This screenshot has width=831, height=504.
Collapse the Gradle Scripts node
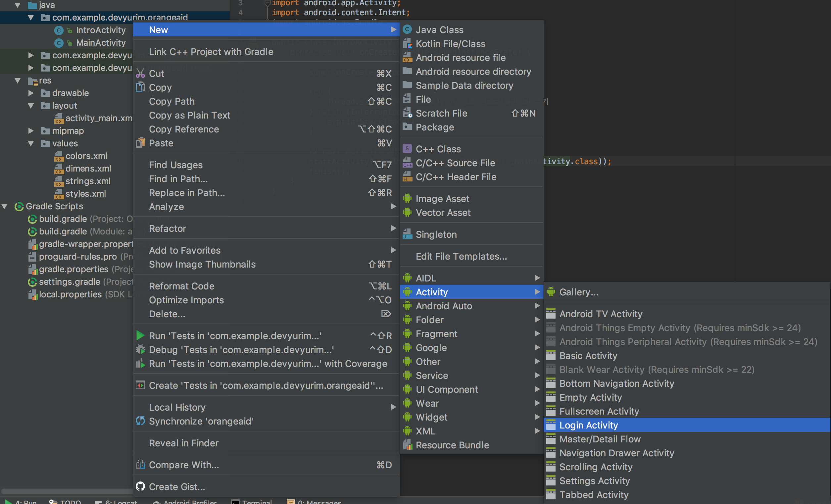coord(4,206)
